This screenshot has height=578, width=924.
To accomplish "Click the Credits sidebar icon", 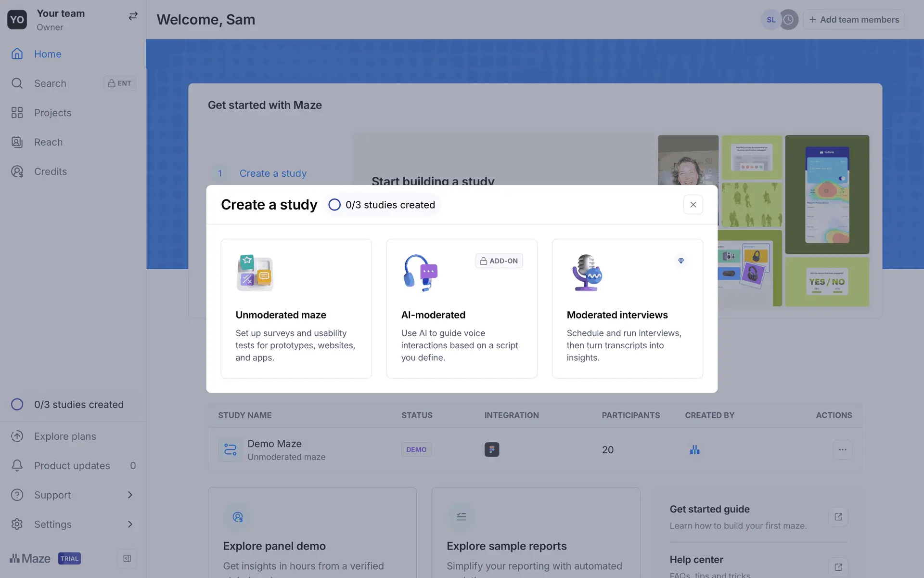I will tap(17, 171).
